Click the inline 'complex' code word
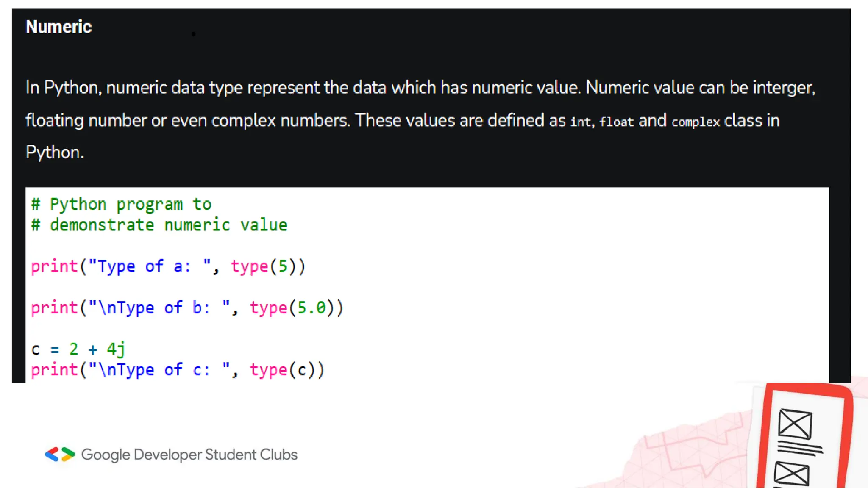This screenshot has width=868, height=488. pos(696,122)
